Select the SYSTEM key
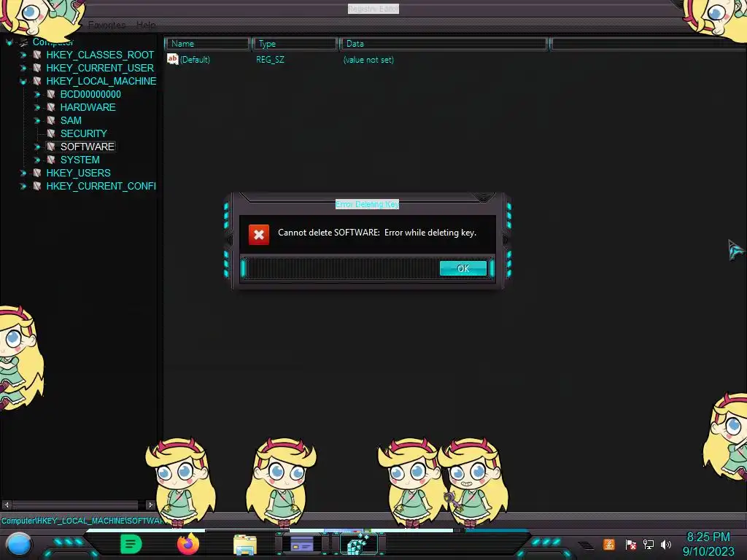This screenshot has height=560, width=747. tap(80, 160)
